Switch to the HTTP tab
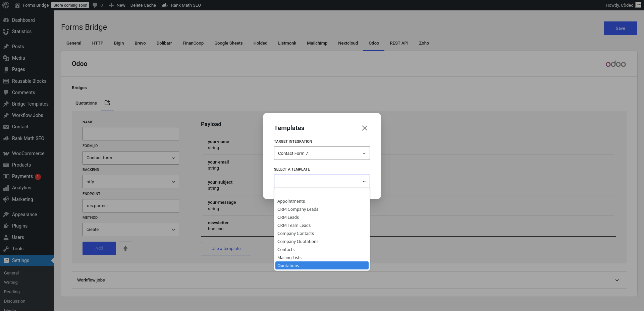 tap(98, 43)
